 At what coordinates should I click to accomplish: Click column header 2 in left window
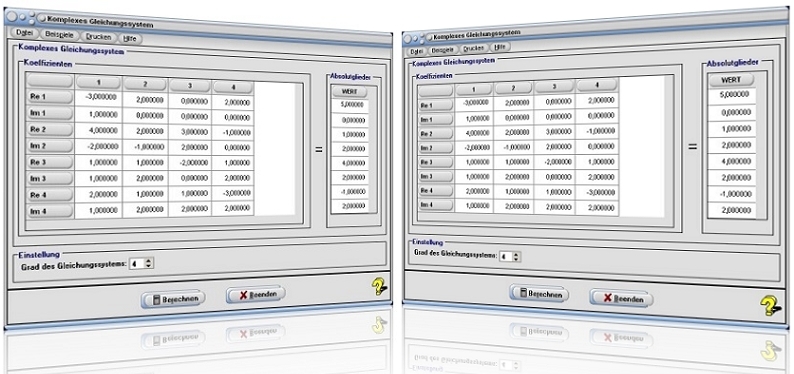tap(145, 85)
